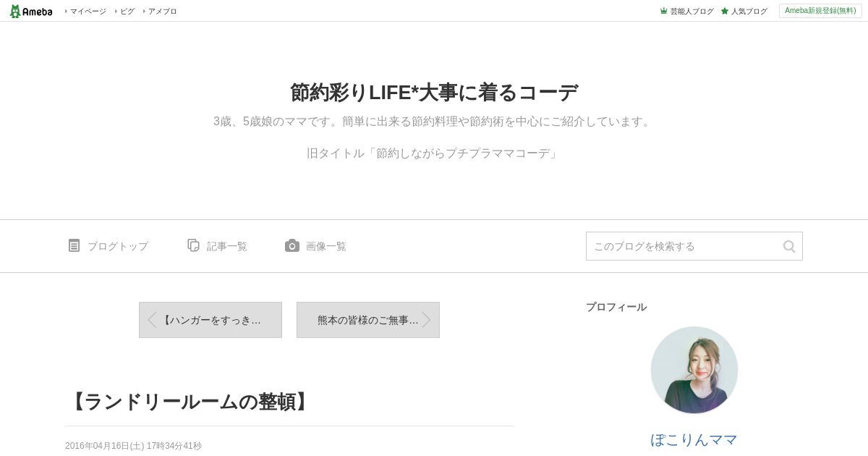Click the crown icon beside 芸能人ブログ
This screenshot has width=868, height=456.
point(663,11)
